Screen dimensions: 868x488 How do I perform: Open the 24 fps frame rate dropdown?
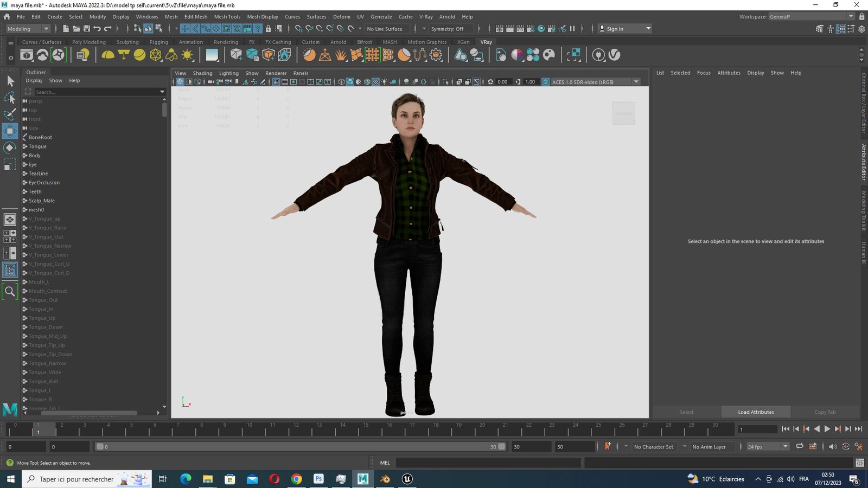pyautogui.click(x=767, y=447)
